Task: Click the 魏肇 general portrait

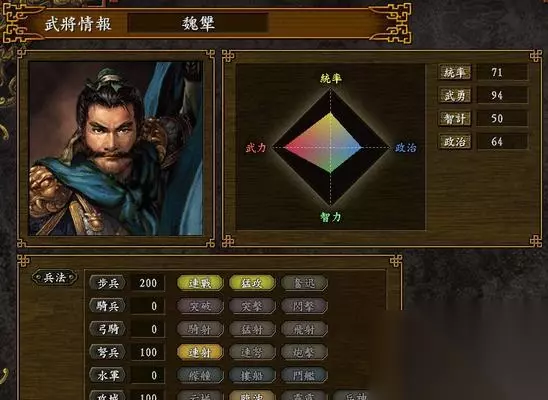Action: click(x=116, y=148)
